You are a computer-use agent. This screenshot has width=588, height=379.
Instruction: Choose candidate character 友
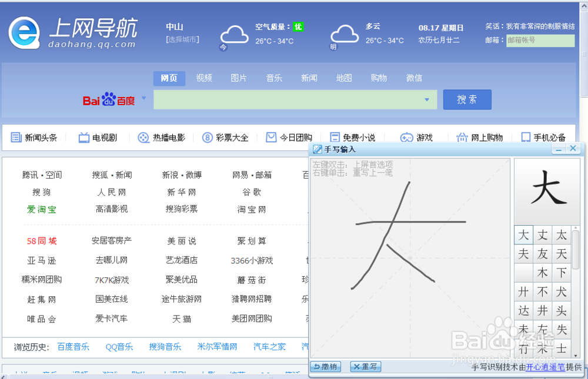pos(542,254)
